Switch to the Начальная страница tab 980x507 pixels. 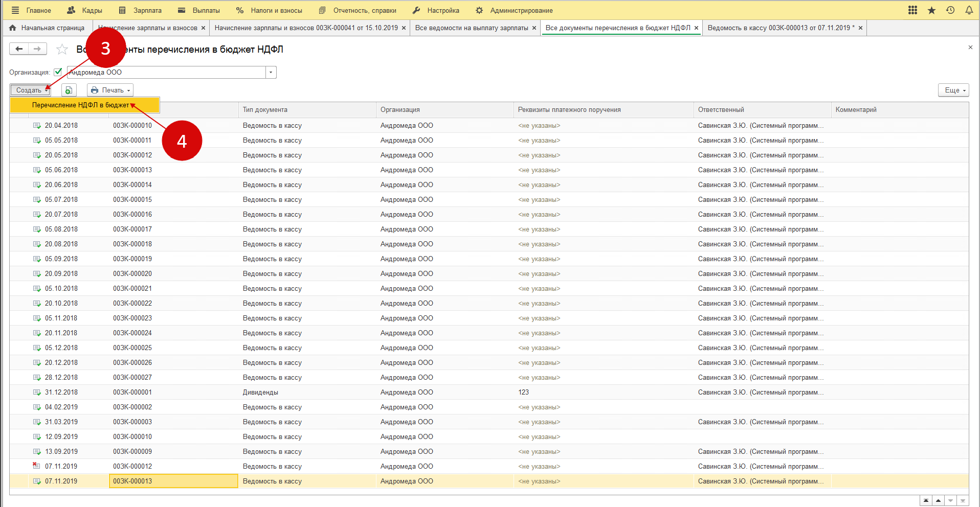[x=47, y=28]
